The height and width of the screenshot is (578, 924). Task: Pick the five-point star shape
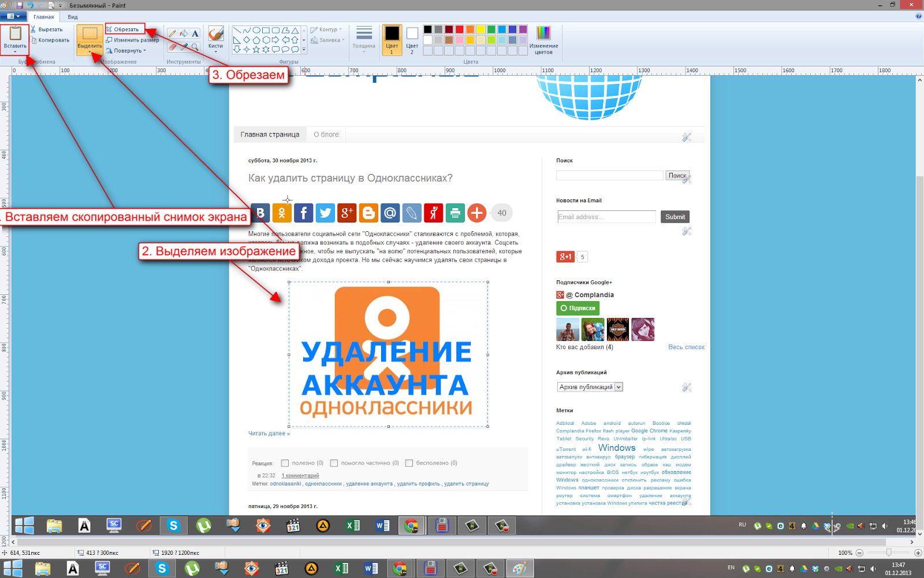[x=256, y=50]
